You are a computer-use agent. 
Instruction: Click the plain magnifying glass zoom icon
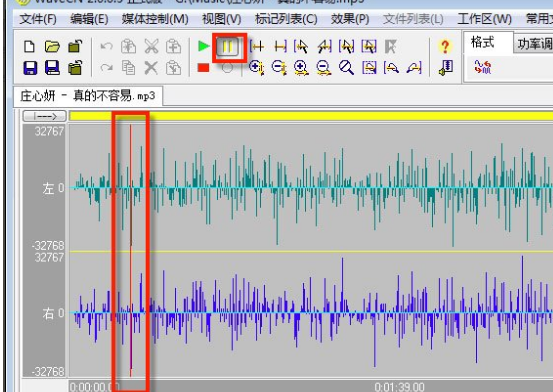[346, 67]
